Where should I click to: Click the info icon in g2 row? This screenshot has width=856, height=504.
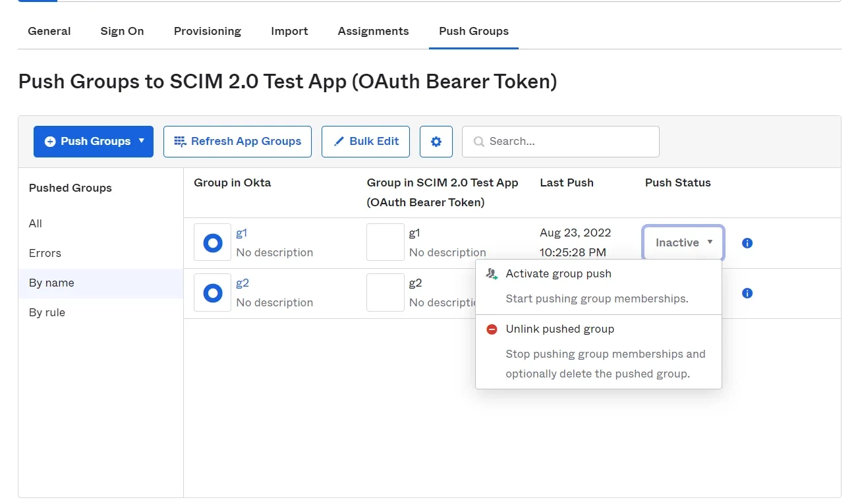click(x=747, y=293)
